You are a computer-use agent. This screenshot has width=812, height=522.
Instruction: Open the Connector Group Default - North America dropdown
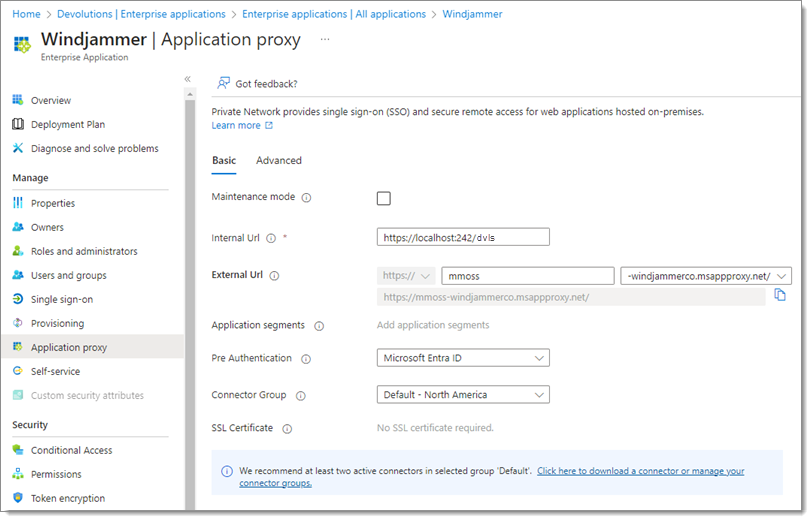463,395
